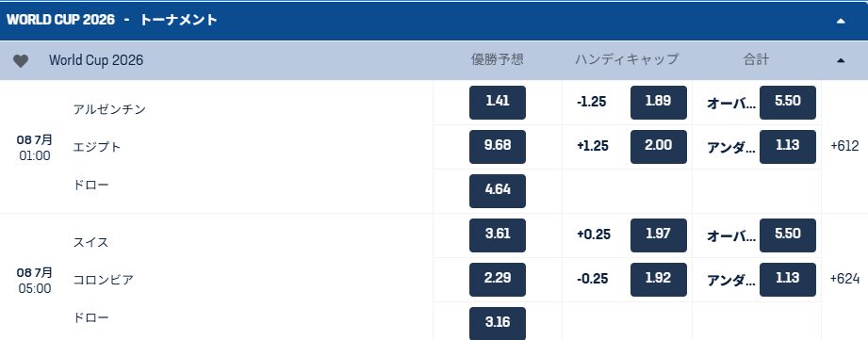This screenshot has width=868, height=340.
Task: Pick the 3.16 draw odds
Action: click(497, 323)
